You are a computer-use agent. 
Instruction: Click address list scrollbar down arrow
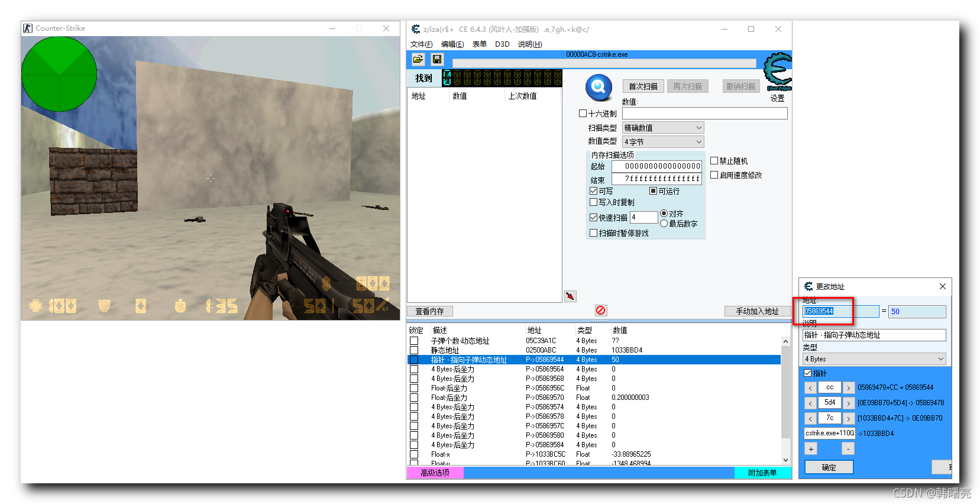coord(785,460)
